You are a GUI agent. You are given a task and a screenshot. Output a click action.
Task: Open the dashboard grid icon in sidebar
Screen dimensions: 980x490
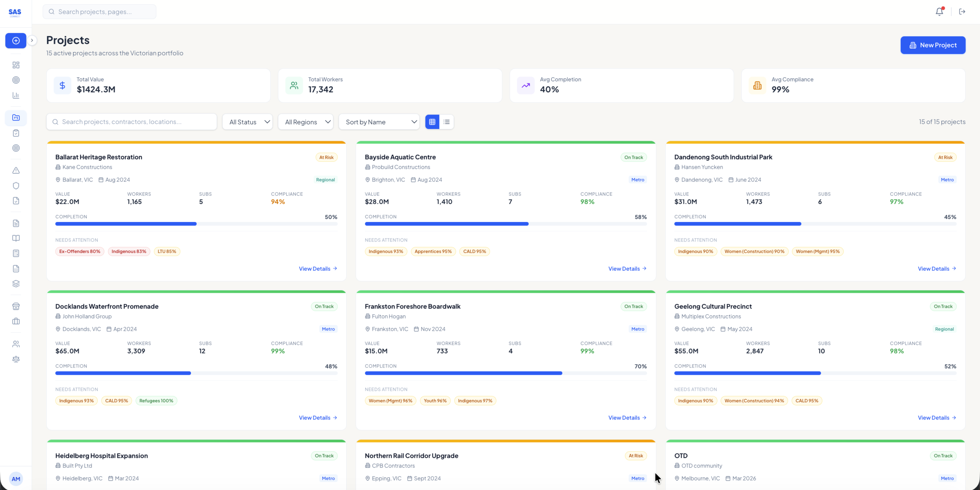pos(16,65)
